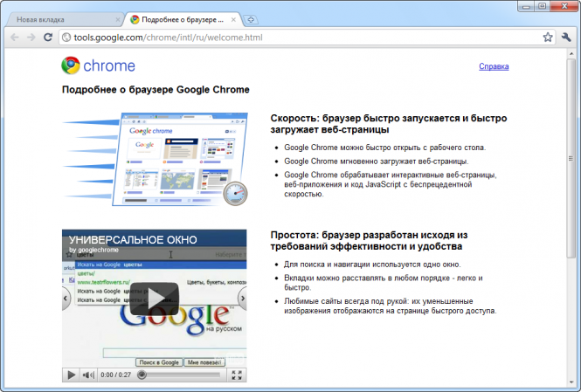Show previous video with left arrow
Viewport: 581px width, 392px height.
(66, 299)
